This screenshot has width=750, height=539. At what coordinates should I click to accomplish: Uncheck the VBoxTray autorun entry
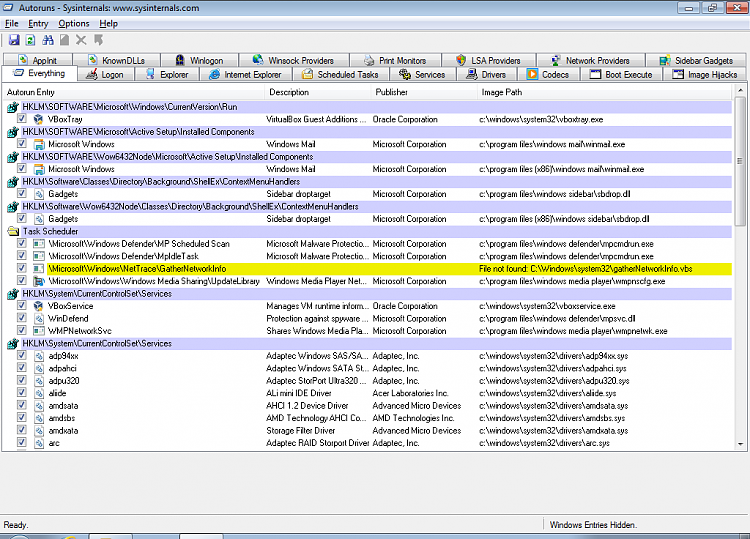[22, 118]
